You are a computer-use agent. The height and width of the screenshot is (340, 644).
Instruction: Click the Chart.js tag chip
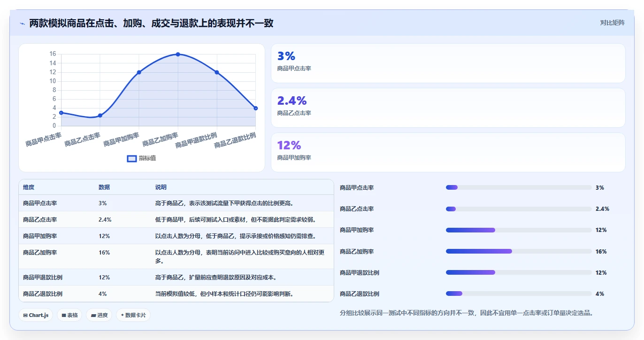coord(36,315)
